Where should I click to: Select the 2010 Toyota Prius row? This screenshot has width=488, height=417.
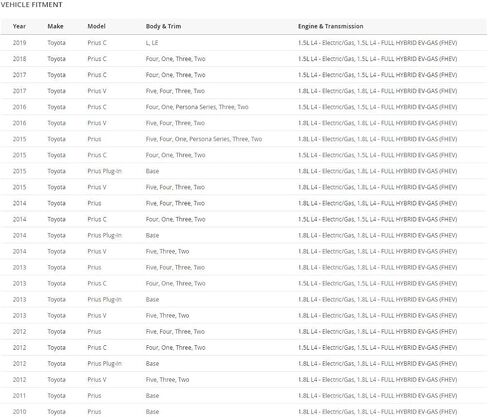point(244,411)
